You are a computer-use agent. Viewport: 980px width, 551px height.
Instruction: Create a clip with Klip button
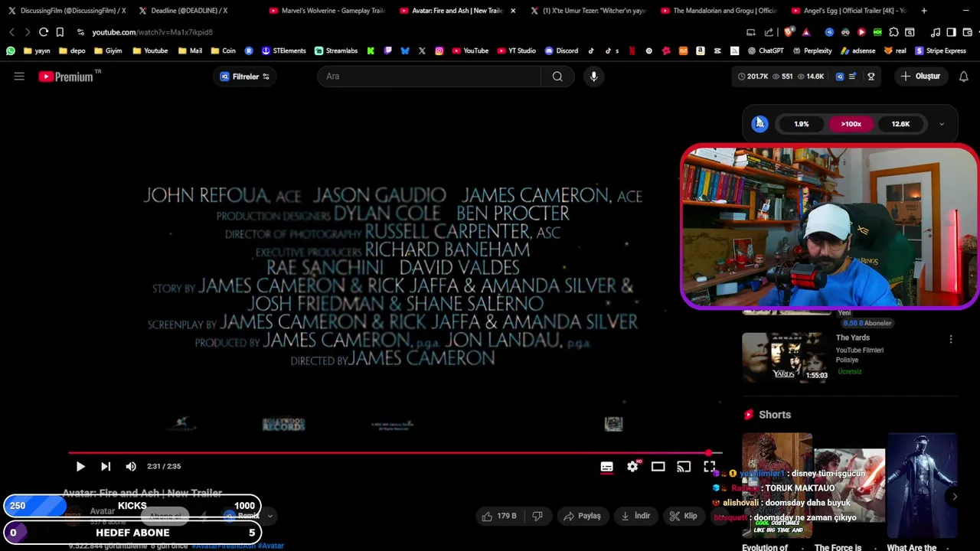tap(683, 516)
